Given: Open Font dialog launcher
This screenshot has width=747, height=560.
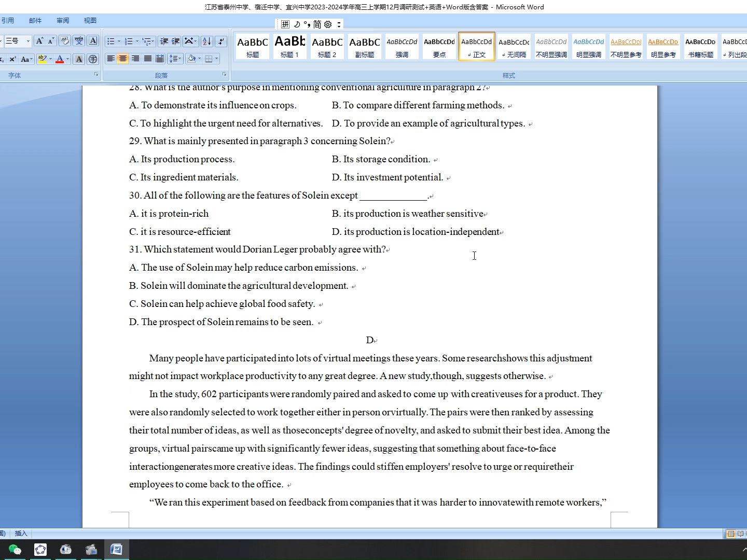Looking at the screenshot, I should tap(96, 75).
